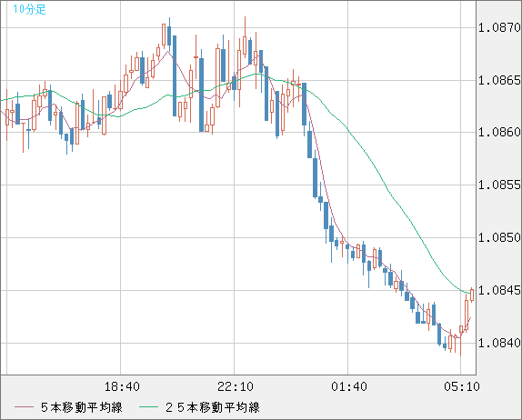Click the purple 5-period legend line sample
Screen dimensions: 522x420
[25, 407]
